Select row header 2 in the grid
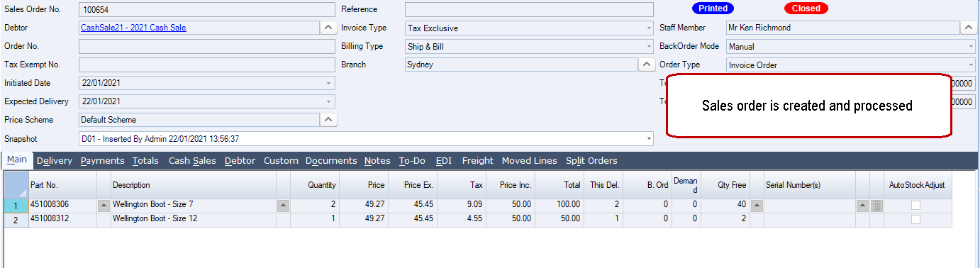Viewport: 980px width, 268px height. pos(16,219)
